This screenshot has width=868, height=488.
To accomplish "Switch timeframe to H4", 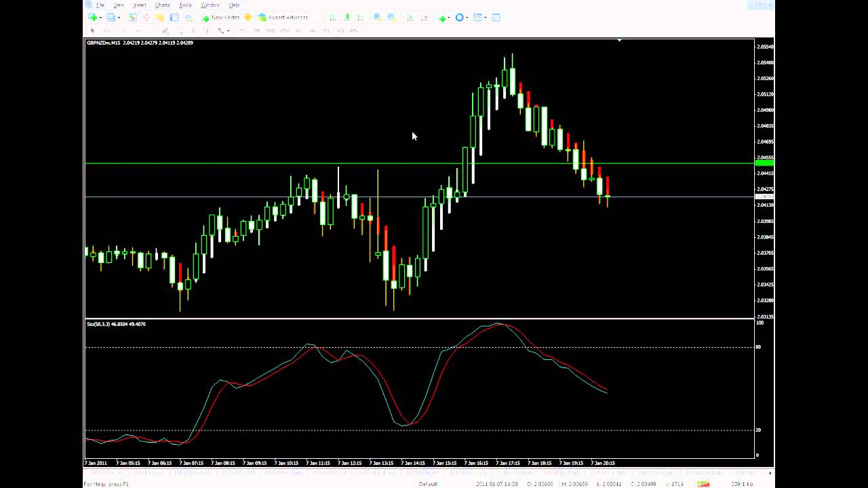I will click(313, 30).
